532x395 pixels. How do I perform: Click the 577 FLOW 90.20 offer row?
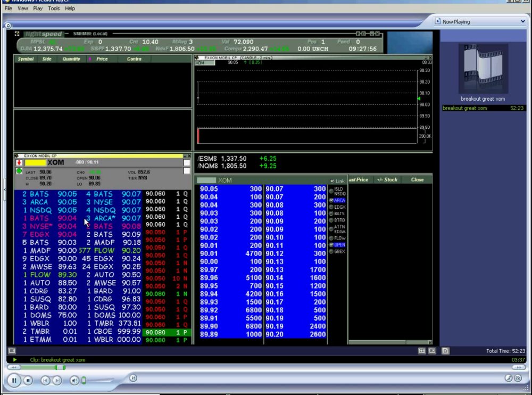coord(110,251)
